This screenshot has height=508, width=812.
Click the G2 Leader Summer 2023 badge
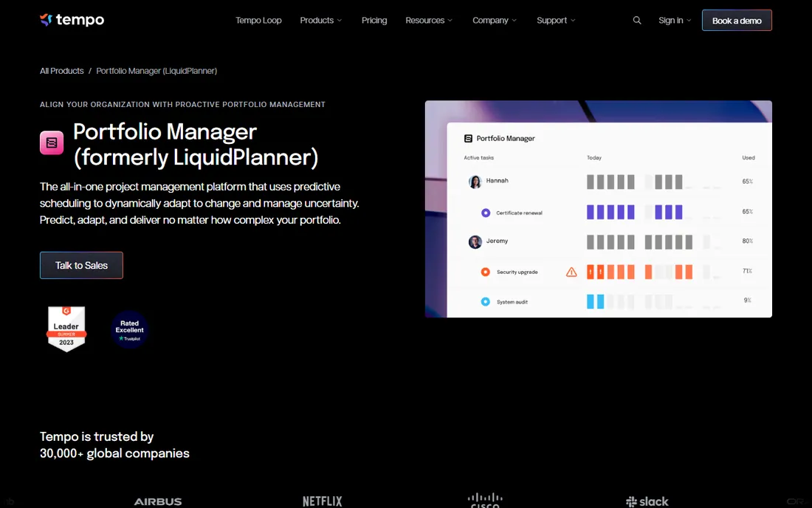click(x=66, y=329)
